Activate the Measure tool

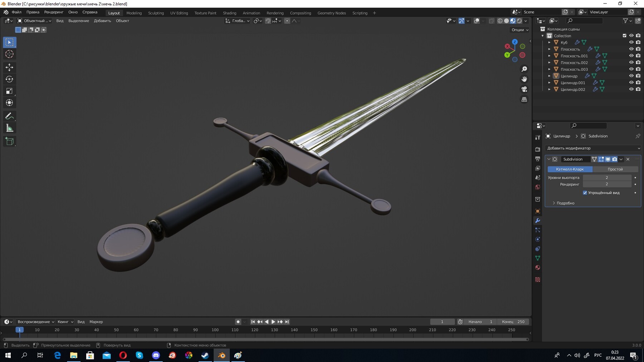click(x=9, y=128)
